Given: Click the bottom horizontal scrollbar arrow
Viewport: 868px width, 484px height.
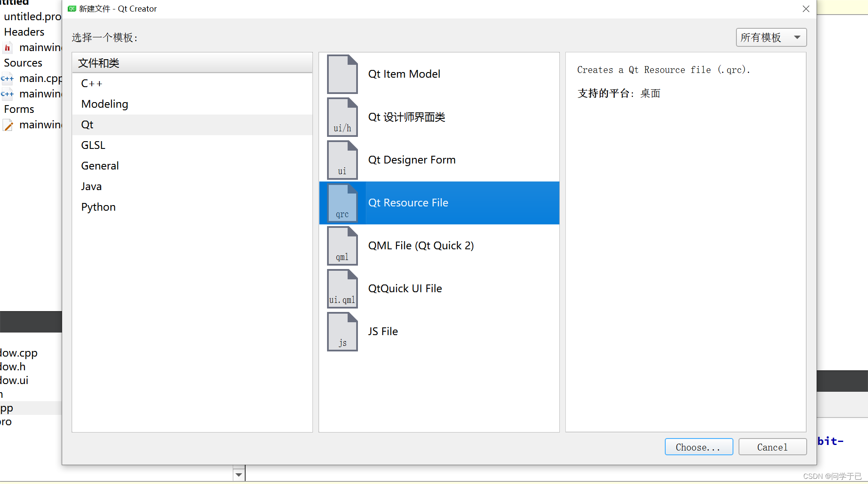Looking at the screenshot, I should pyautogui.click(x=239, y=474).
